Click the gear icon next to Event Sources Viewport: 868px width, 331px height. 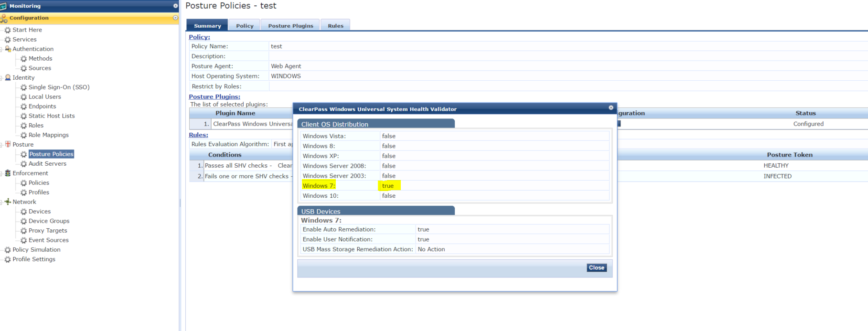click(x=23, y=240)
